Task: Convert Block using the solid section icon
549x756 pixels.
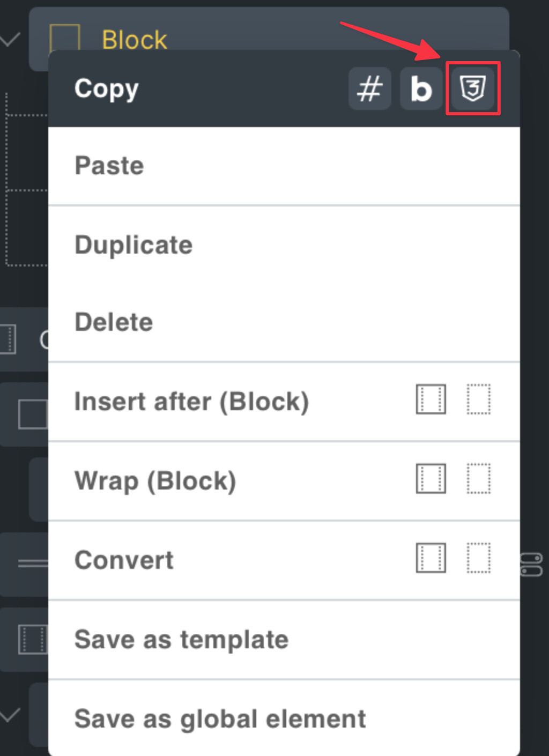Action: 431,558
